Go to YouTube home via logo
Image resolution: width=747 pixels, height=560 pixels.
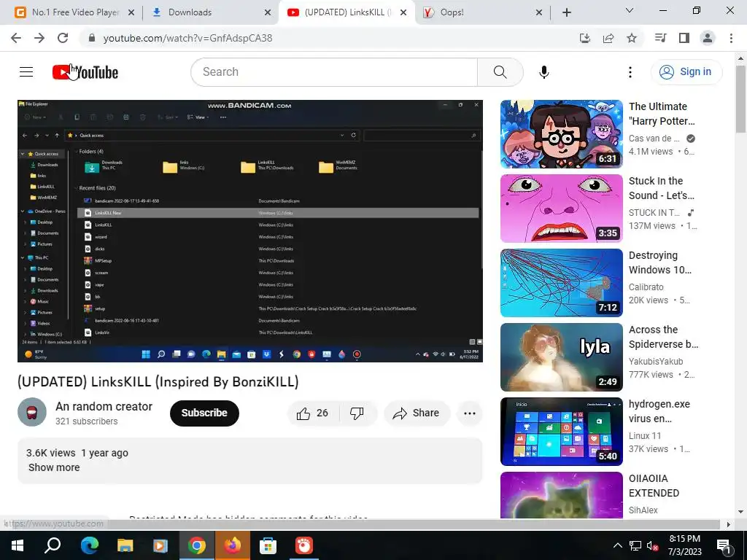(x=85, y=72)
